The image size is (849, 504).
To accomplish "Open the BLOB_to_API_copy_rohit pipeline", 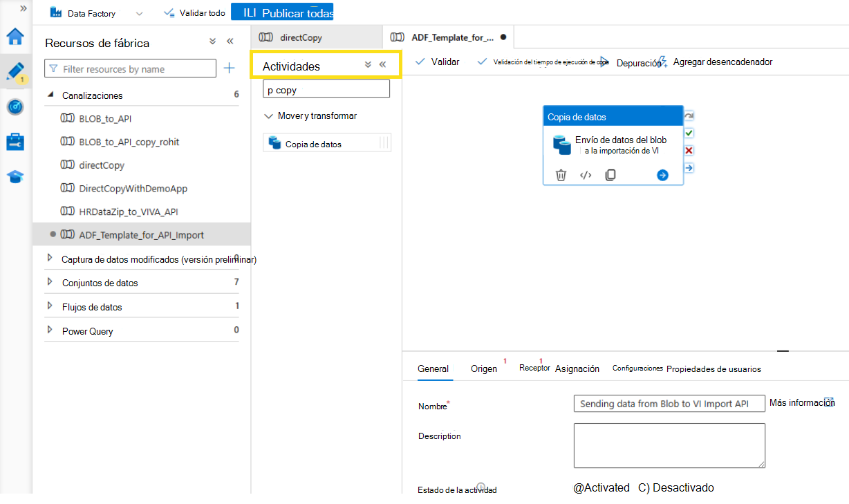I will click(x=129, y=142).
